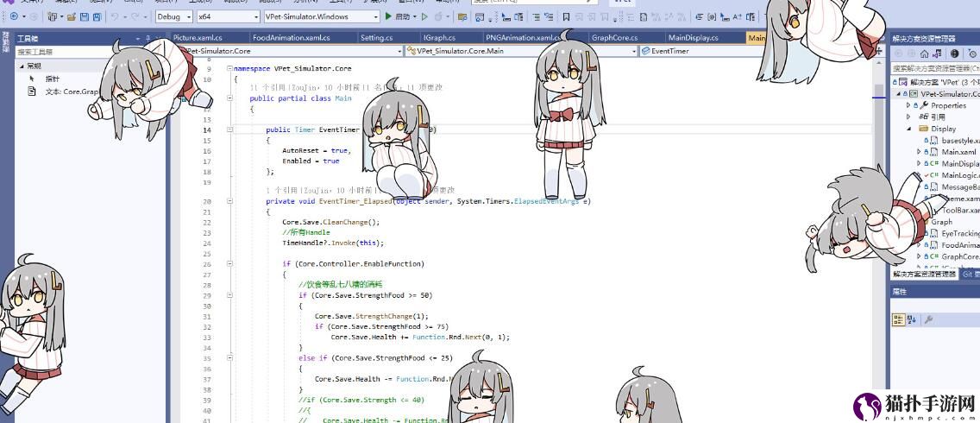The width and height of the screenshot is (980, 423).
Task: Switch to the Picture.xaml.cs tab
Action: pyautogui.click(x=198, y=38)
